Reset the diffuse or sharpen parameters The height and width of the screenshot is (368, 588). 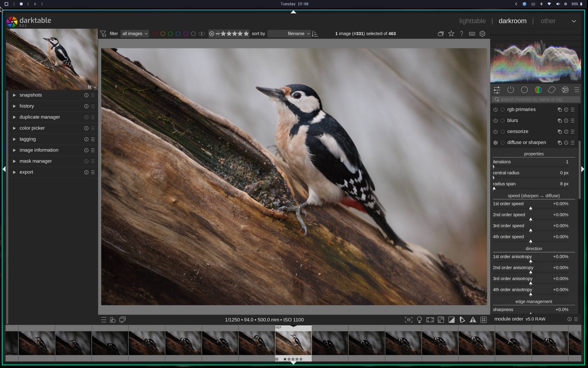coord(566,143)
